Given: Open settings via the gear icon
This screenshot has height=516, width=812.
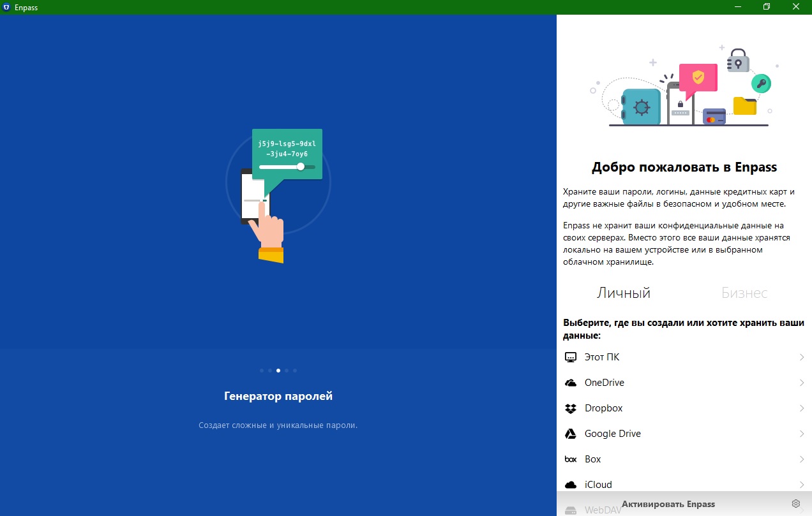Looking at the screenshot, I should 796,504.
